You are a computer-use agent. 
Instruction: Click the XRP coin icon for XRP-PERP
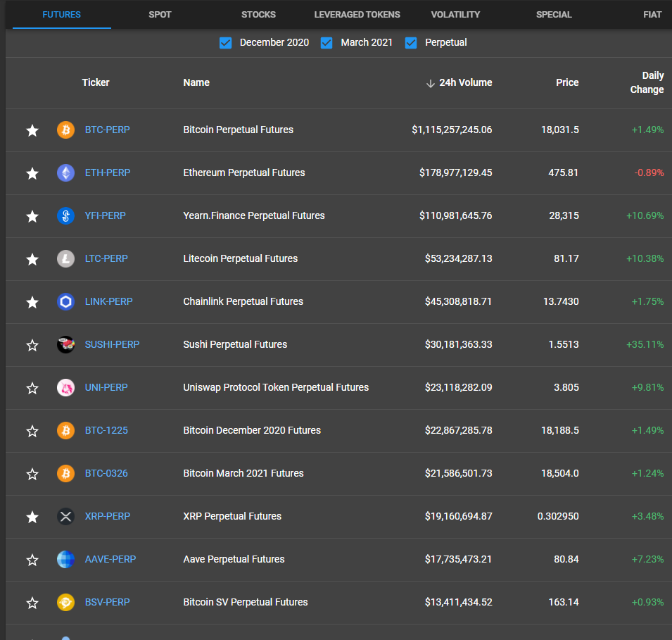click(65, 516)
